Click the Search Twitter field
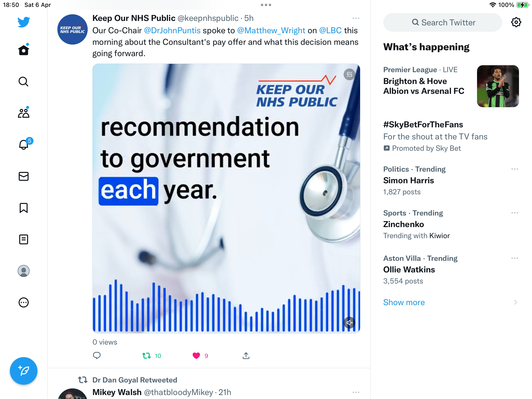The width and height of the screenshot is (532, 399). 443,22
